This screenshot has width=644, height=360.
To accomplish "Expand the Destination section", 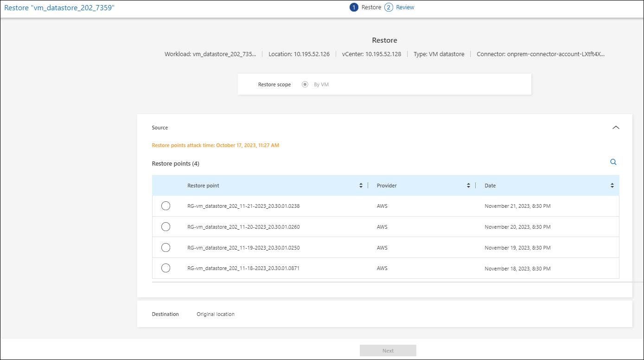I will (x=165, y=314).
